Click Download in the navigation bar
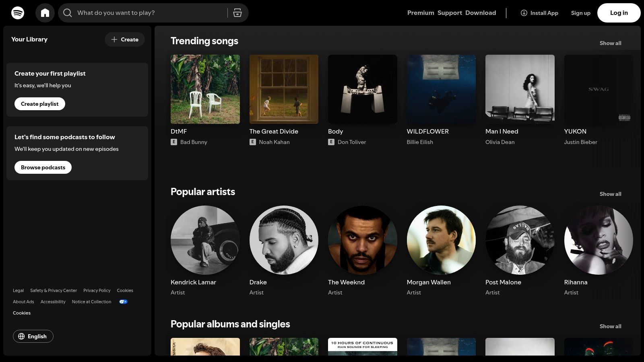The image size is (644, 362). point(481,12)
